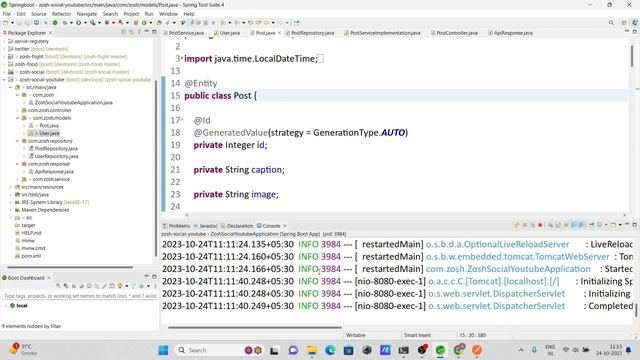The width and height of the screenshot is (640, 360).
Task: Open Microsoft Edge from taskbar
Action: [x=330, y=350]
